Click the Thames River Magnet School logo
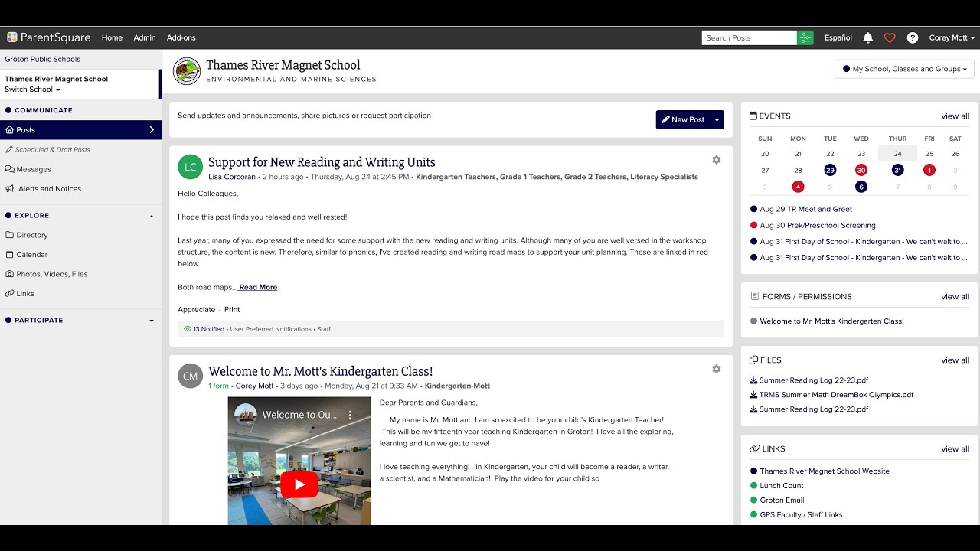 pos(187,71)
